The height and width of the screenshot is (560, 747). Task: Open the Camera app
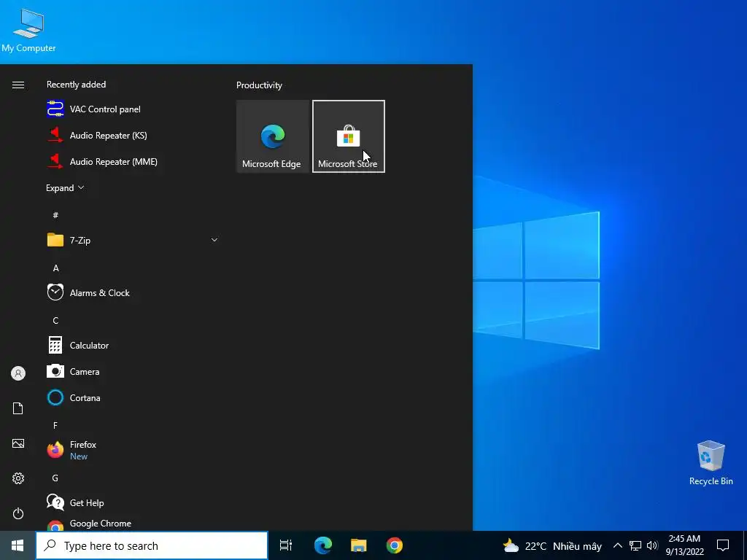pyautogui.click(x=132, y=371)
